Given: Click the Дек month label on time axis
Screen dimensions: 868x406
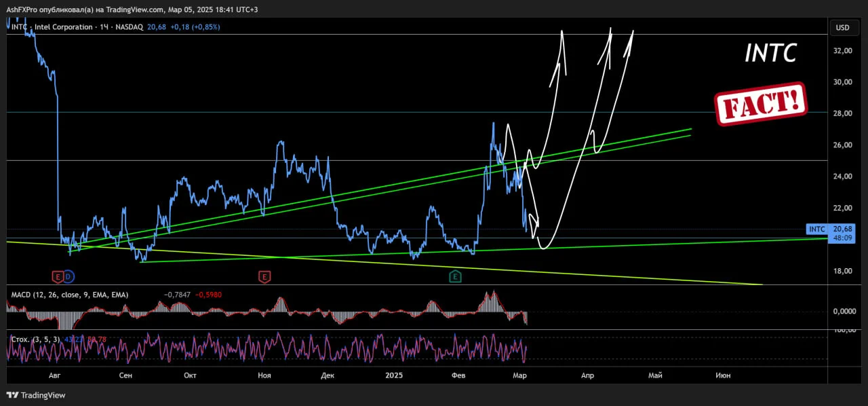Looking at the screenshot, I should pos(328,375).
